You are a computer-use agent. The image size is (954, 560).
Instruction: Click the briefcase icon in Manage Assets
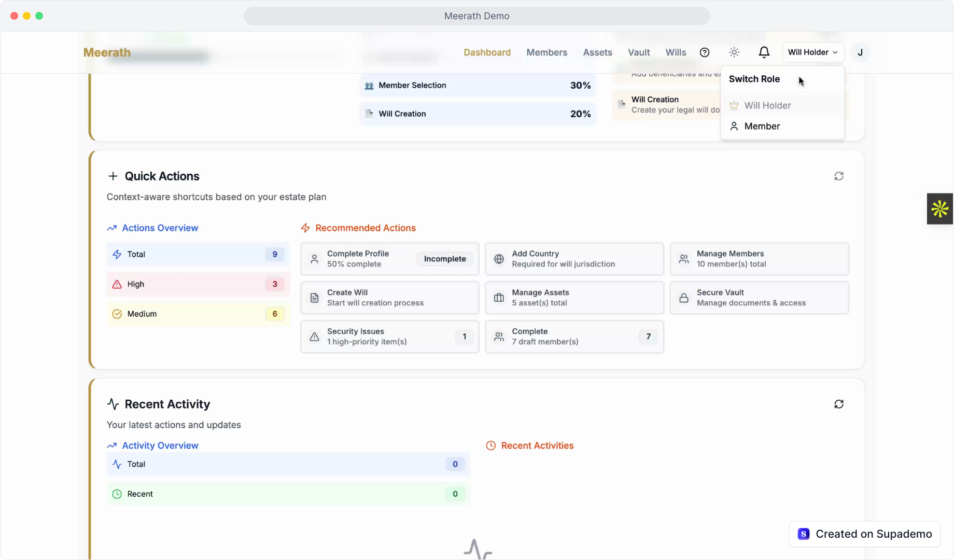point(499,298)
